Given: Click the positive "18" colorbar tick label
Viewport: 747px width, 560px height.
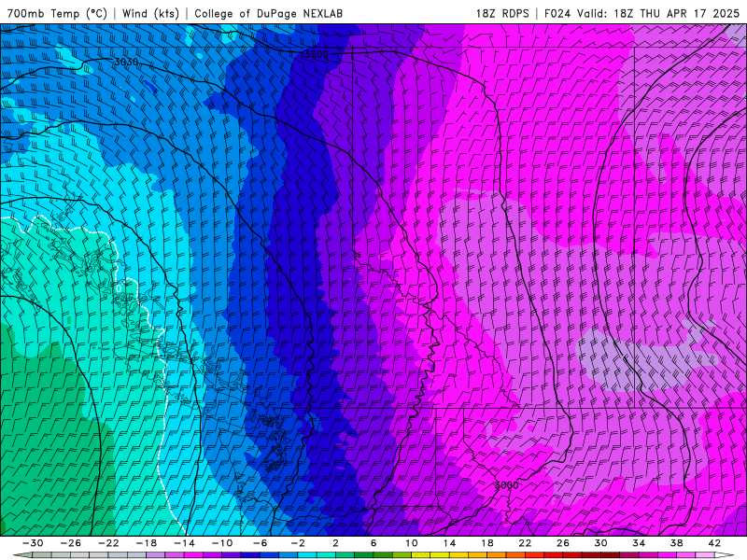Looking at the screenshot, I should pyautogui.click(x=487, y=543).
